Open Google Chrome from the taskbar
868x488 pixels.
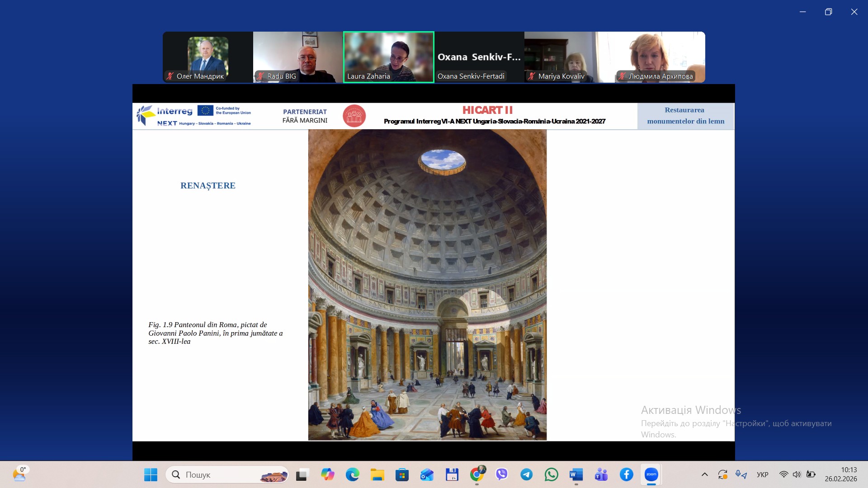pos(476,474)
